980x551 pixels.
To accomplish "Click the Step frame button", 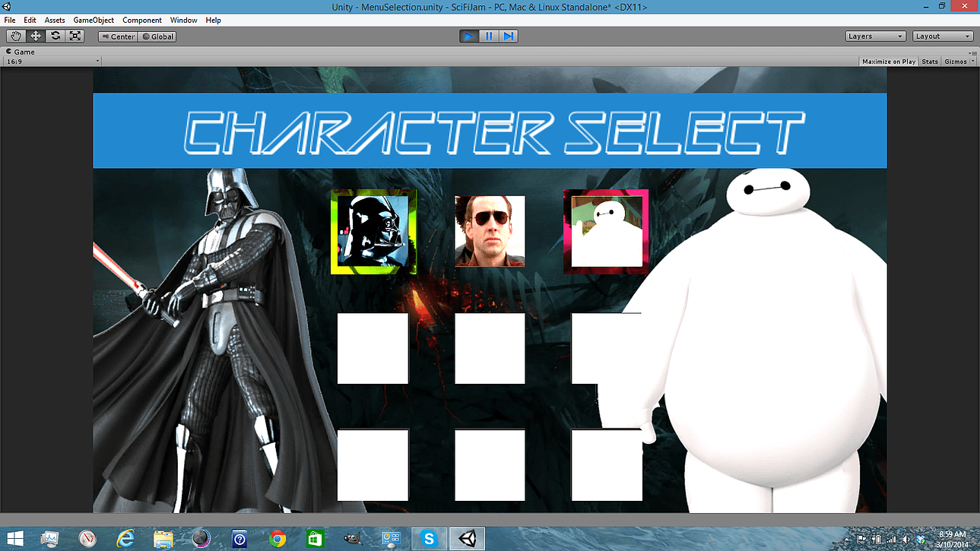I will [509, 36].
